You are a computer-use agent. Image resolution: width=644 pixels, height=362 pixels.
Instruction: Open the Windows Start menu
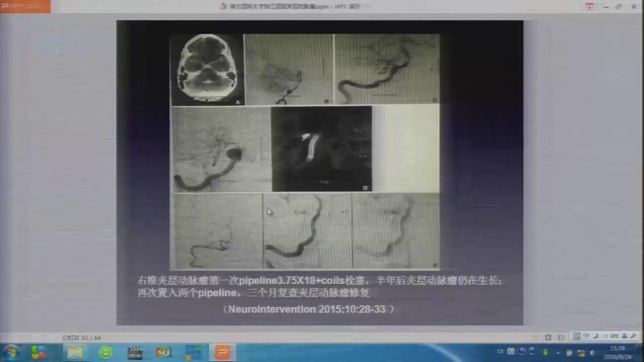[x=10, y=352]
